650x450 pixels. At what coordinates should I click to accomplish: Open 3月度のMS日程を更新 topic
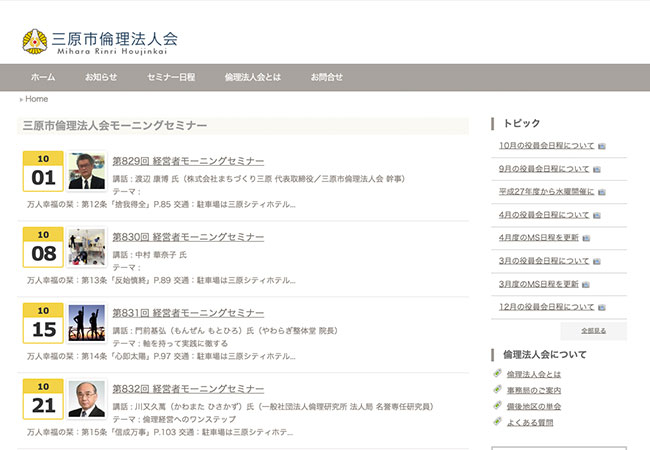538,284
